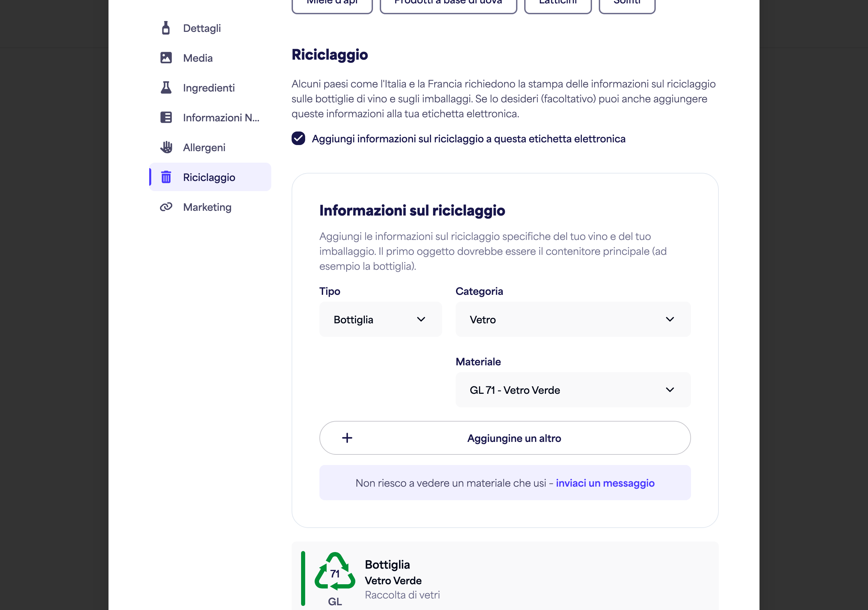Expand the Categoria dropdown showing Vetro
Image resolution: width=868 pixels, height=610 pixels.
[x=573, y=319]
